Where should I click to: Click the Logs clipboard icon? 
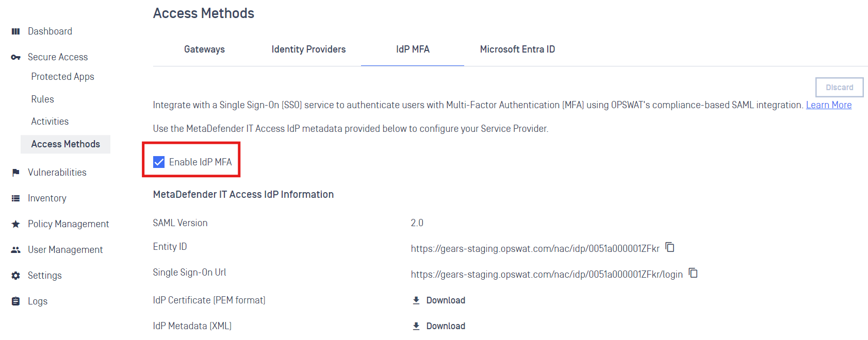tap(15, 301)
